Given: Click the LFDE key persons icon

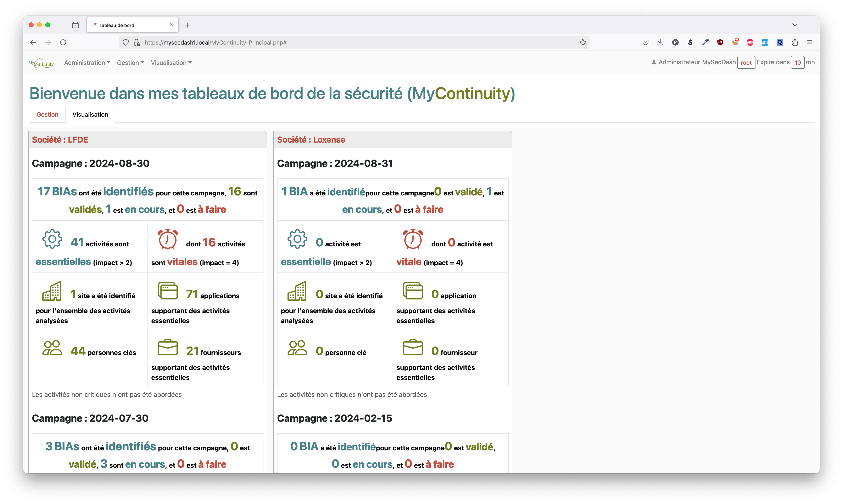Looking at the screenshot, I should 52,348.
